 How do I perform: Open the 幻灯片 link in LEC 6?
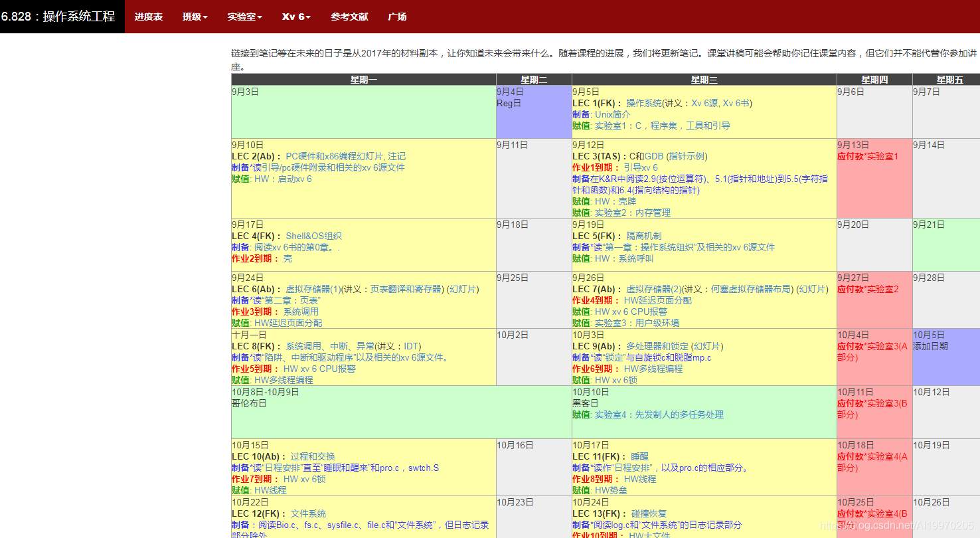pos(463,289)
